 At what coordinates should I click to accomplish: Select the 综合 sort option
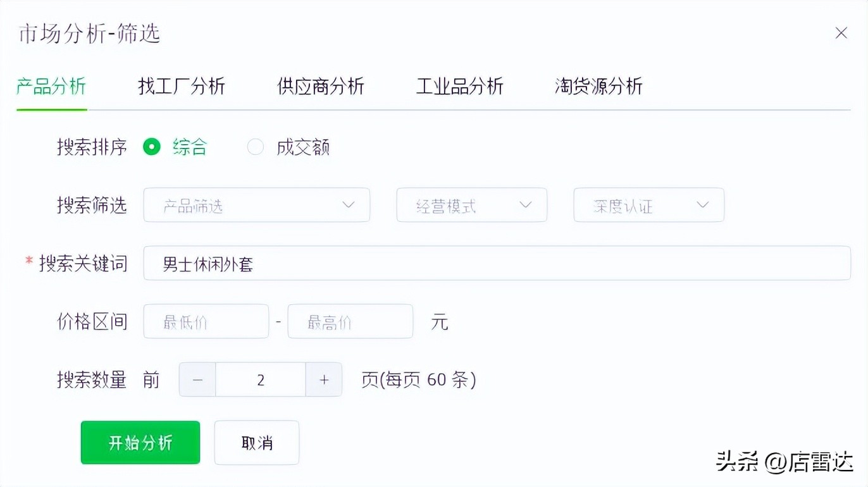tap(152, 146)
